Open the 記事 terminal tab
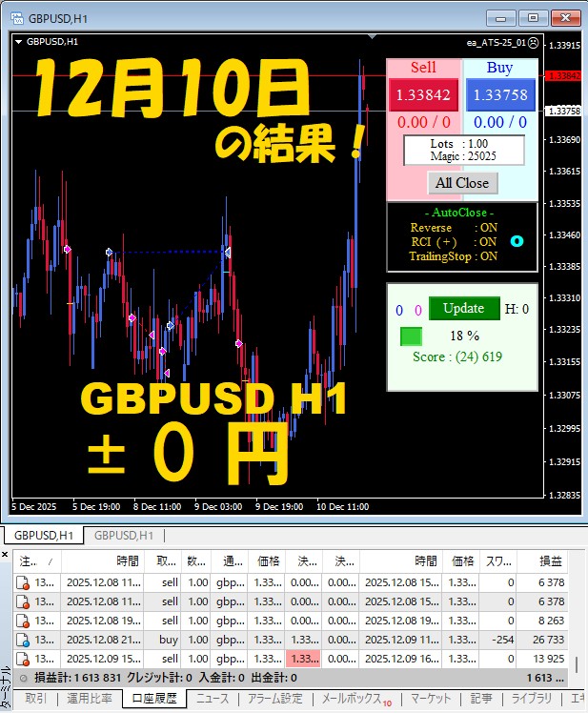Viewport: 588px width, 713px height. (x=481, y=698)
